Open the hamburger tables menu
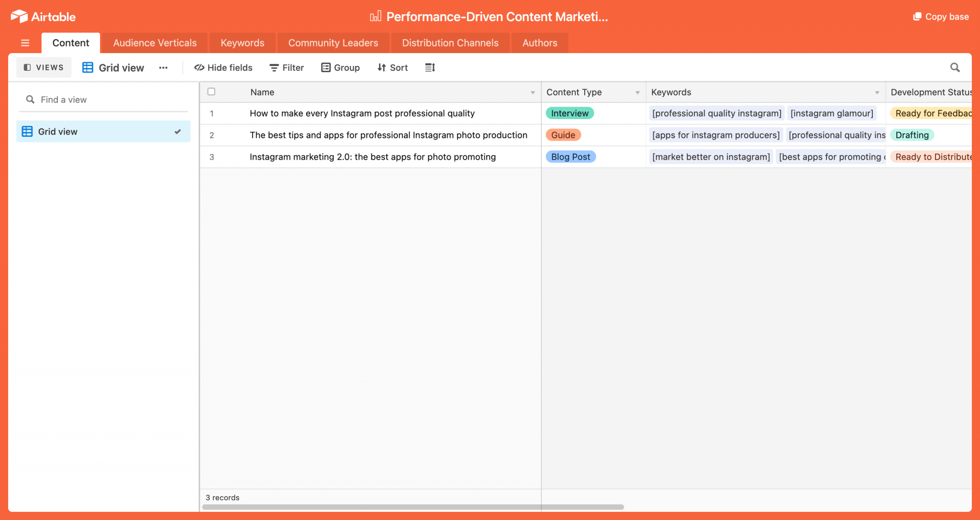The width and height of the screenshot is (980, 520). coord(25,43)
